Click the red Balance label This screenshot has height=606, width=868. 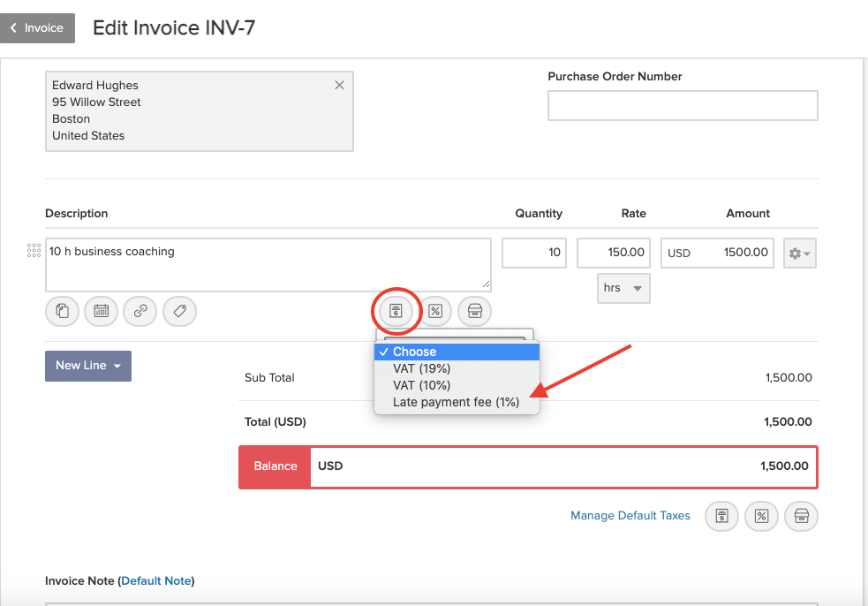(275, 466)
